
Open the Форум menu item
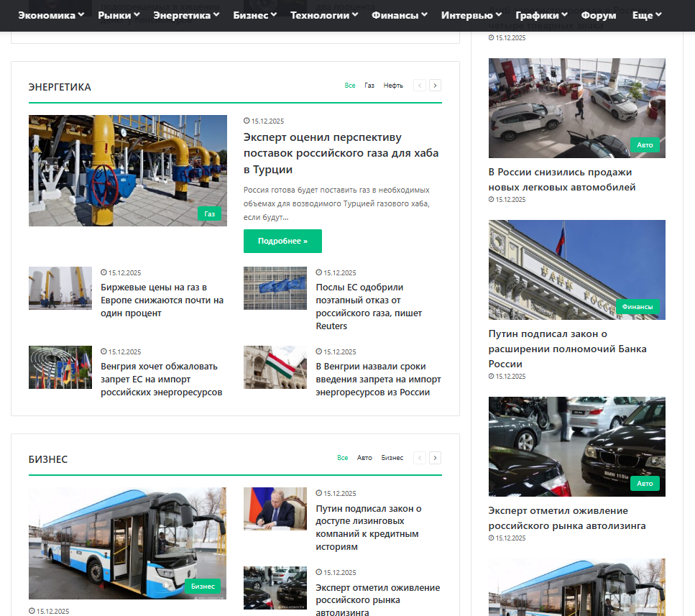(x=599, y=15)
